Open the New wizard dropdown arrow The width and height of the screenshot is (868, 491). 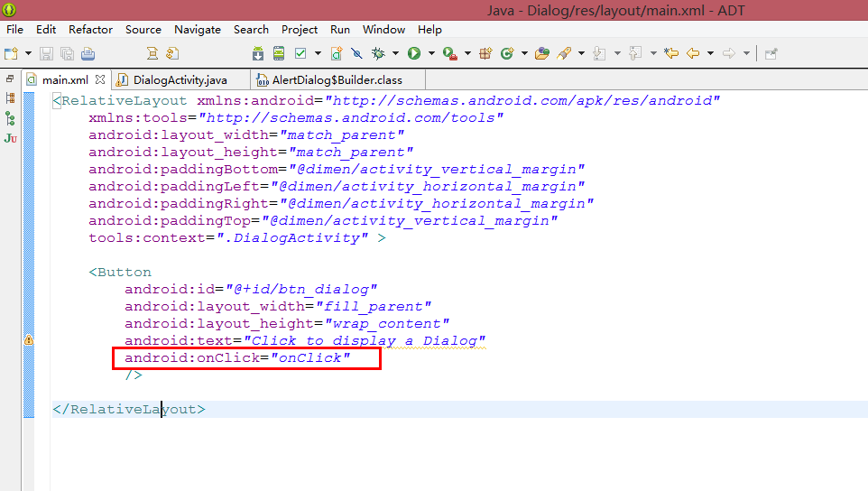click(x=28, y=53)
